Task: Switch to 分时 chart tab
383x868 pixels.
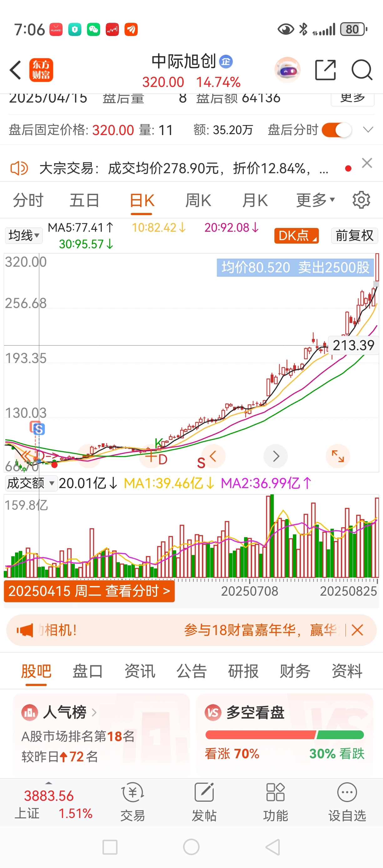Action: point(28,200)
